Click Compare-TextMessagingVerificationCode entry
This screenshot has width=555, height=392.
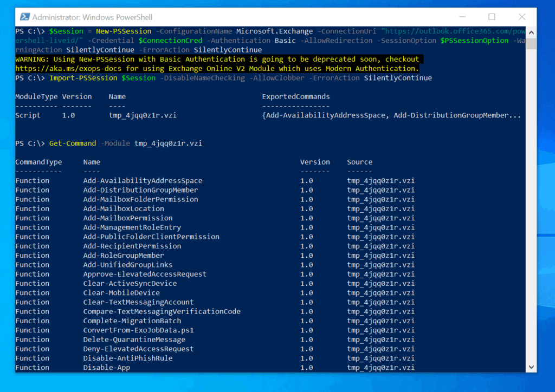click(162, 311)
